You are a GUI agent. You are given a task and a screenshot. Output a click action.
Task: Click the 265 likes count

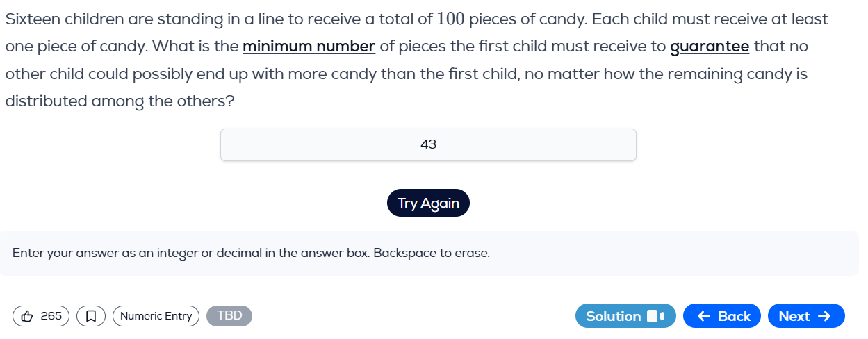[x=51, y=316]
